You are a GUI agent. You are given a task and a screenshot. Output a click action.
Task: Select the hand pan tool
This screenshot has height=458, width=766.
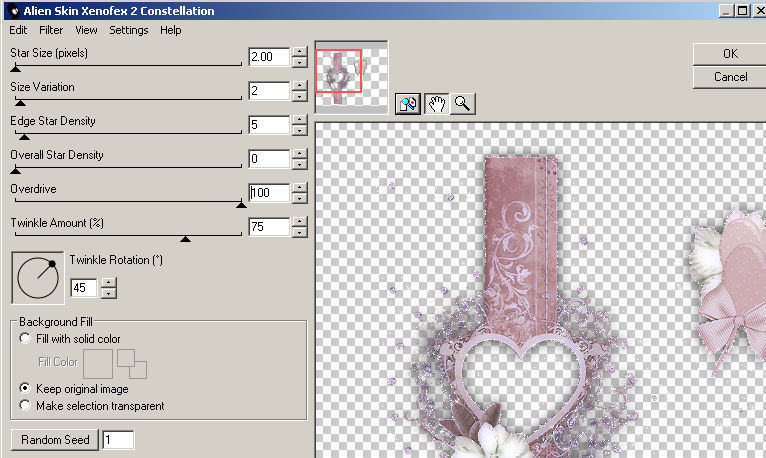[436, 104]
